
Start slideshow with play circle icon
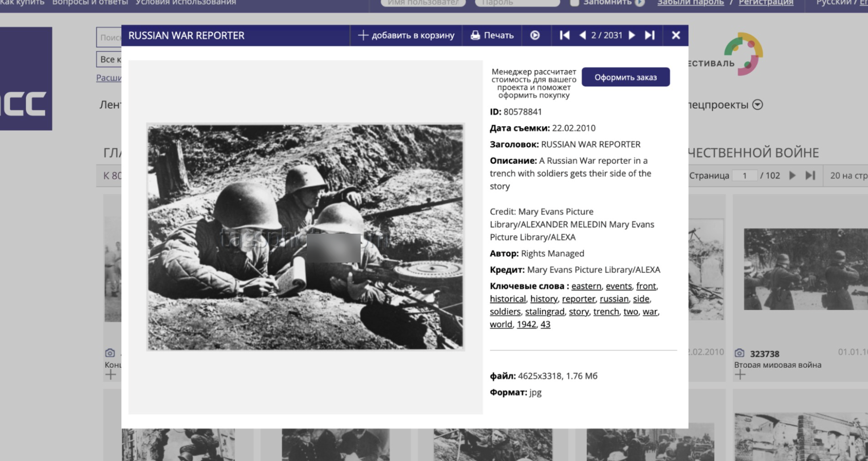pos(535,36)
